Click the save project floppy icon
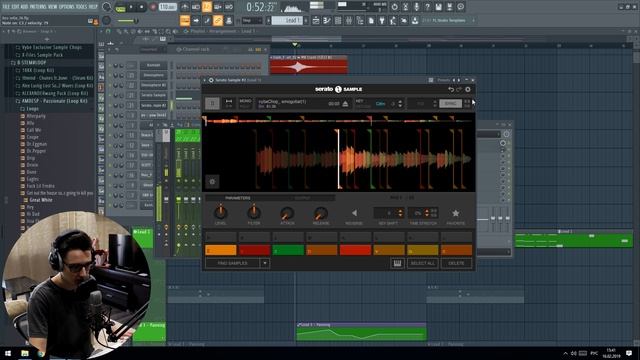This screenshot has width=640, height=360. coord(438,7)
